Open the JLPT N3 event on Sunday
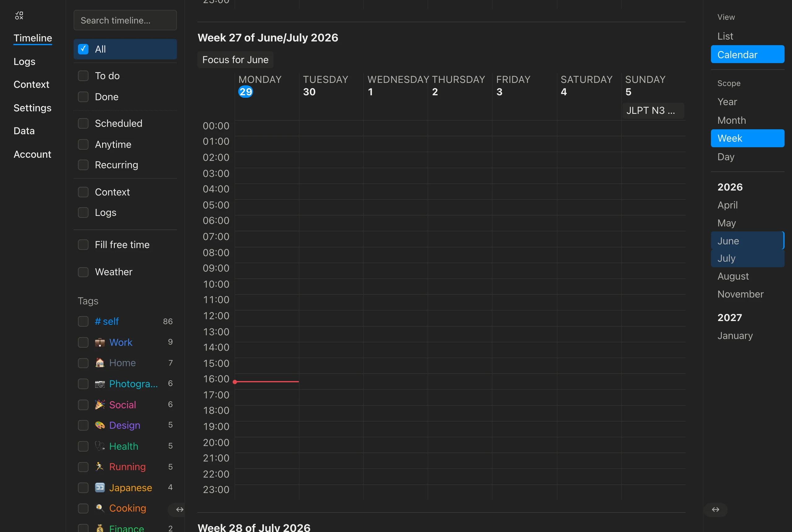 coord(653,111)
